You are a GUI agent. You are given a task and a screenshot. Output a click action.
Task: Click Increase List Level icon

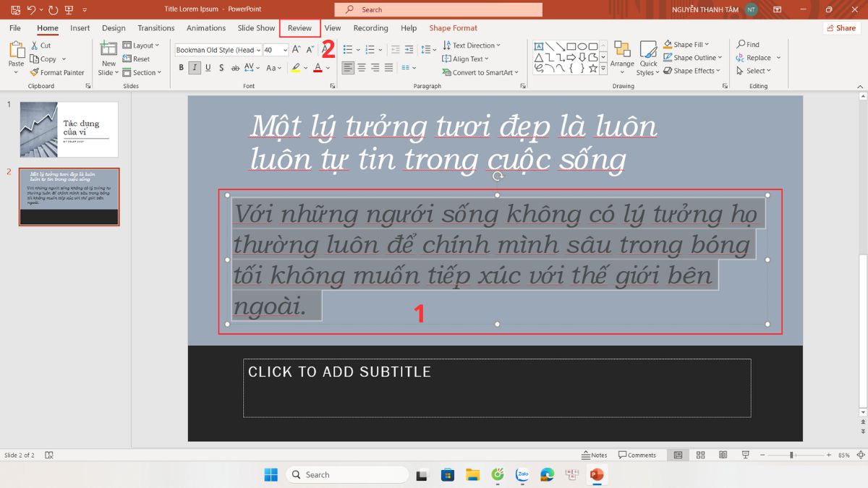point(409,50)
